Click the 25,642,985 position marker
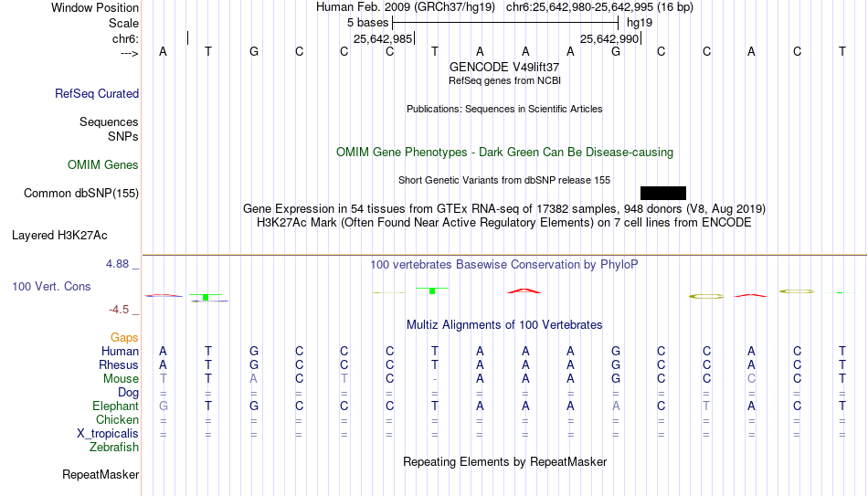Image resolution: width=868 pixels, height=496 pixels. 383,38
